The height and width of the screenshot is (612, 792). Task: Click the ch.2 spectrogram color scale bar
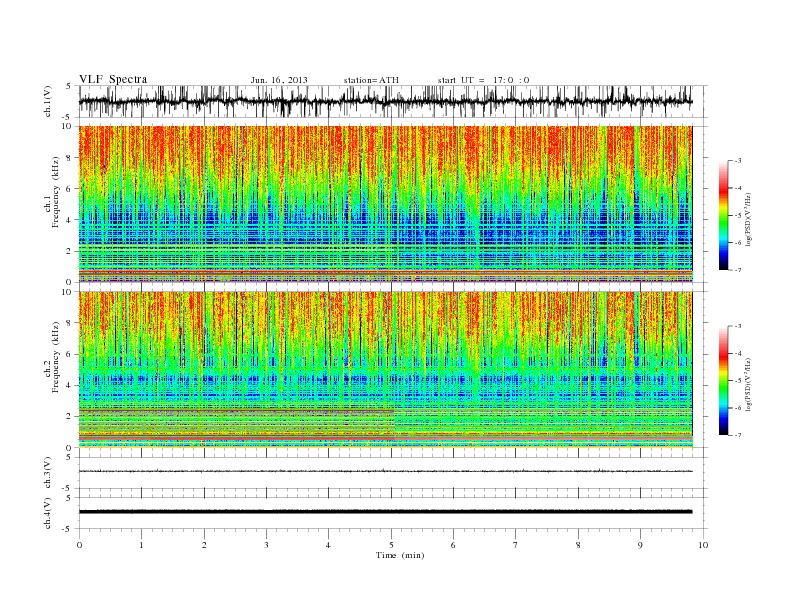[x=723, y=381]
